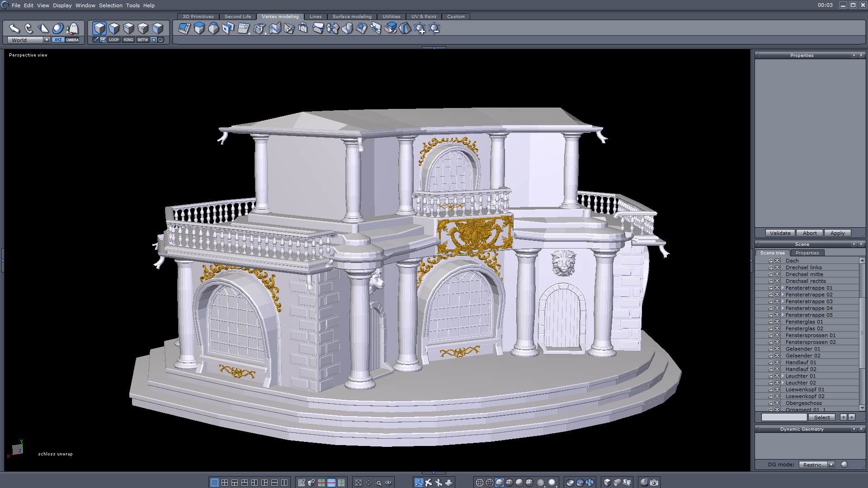Click the scene search input field

[784, 418]
